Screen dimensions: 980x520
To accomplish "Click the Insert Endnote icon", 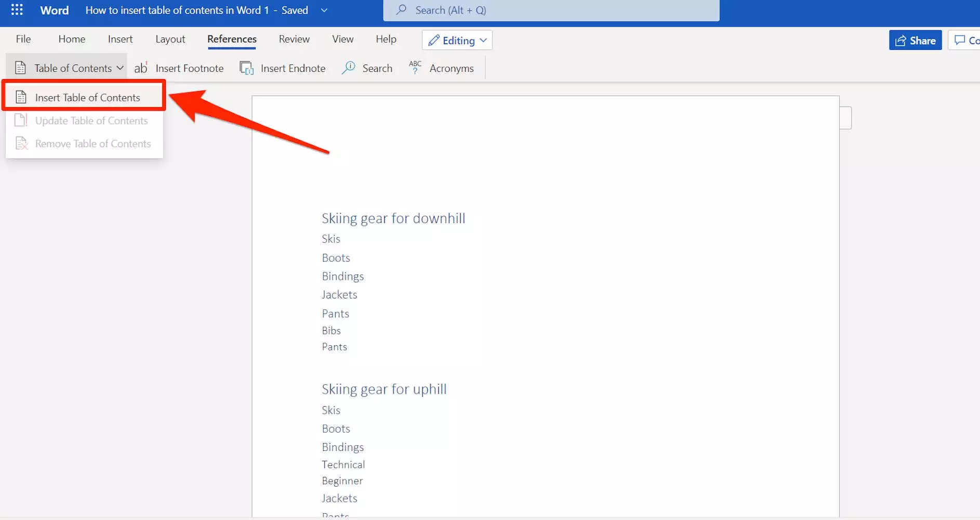I will click(x=246, y=68).
